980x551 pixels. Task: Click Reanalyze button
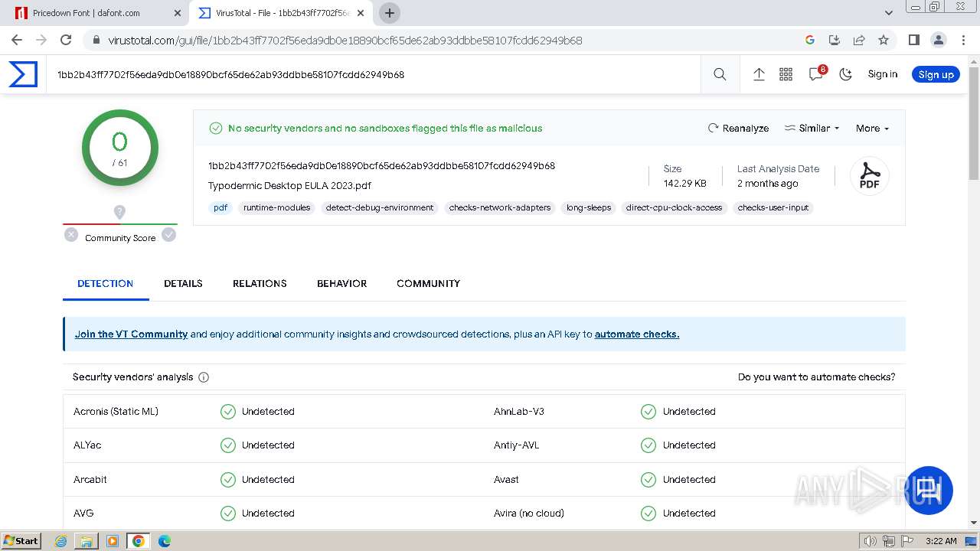tap(738, 128)
